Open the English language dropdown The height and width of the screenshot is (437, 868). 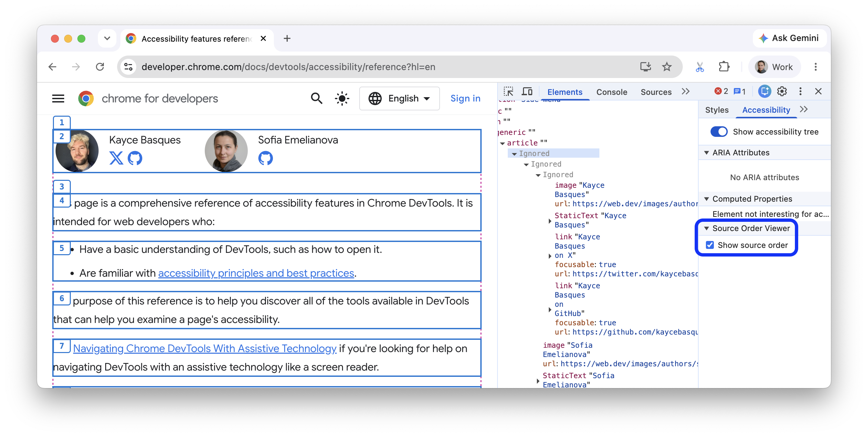click(x=399, y=98)
